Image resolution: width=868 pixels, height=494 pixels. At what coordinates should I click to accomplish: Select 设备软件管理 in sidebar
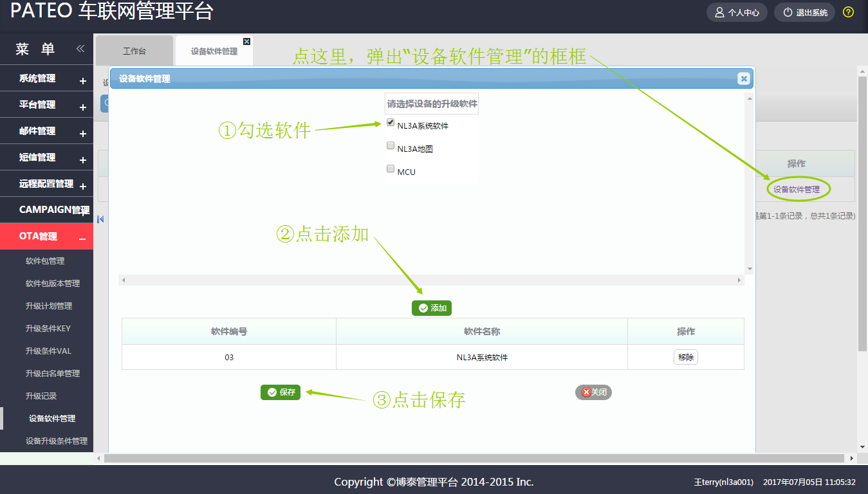(52, 419)
